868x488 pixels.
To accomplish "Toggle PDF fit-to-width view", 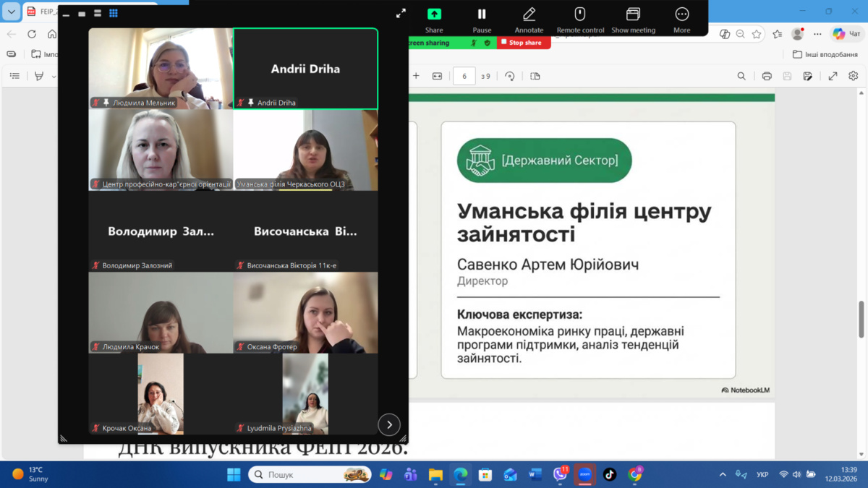I will [x=437, y=76].
